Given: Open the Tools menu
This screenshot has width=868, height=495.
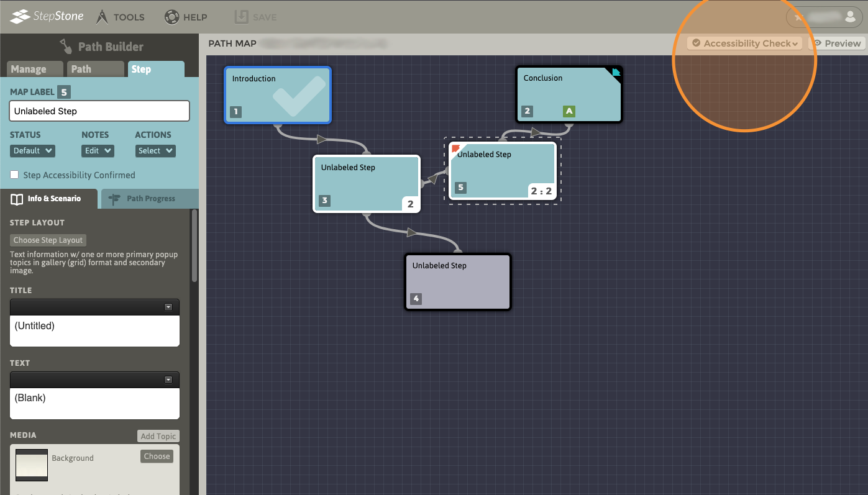Looking at the screenshot, I should click(x=121, y=17).
